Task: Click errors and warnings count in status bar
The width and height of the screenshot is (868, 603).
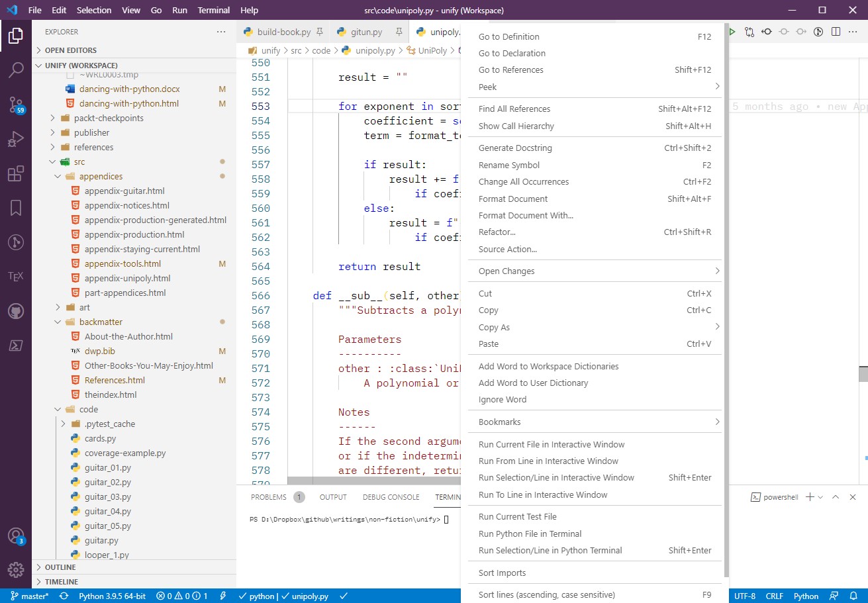Action: (182, 596)
